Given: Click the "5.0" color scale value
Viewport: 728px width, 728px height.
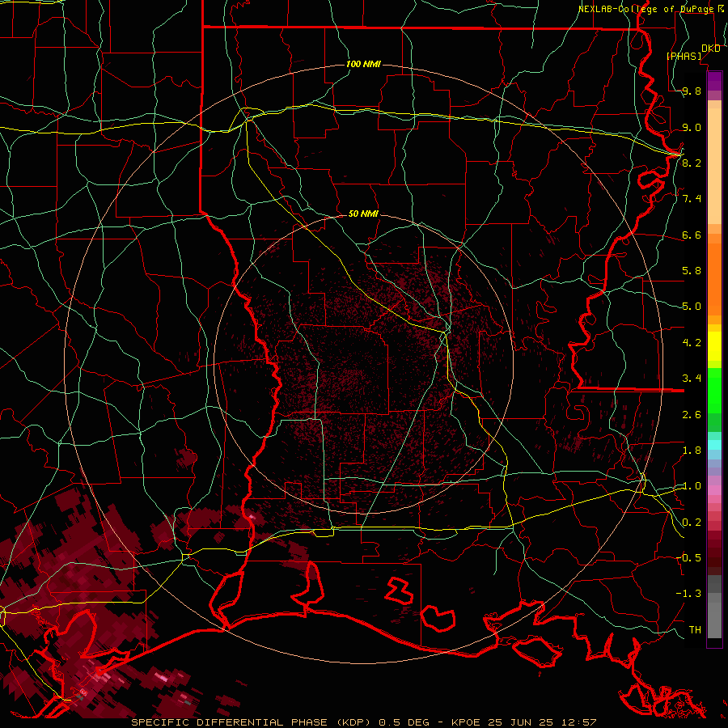Looking at the screenshot, I should pyautogui.click(x=692, y=307).
